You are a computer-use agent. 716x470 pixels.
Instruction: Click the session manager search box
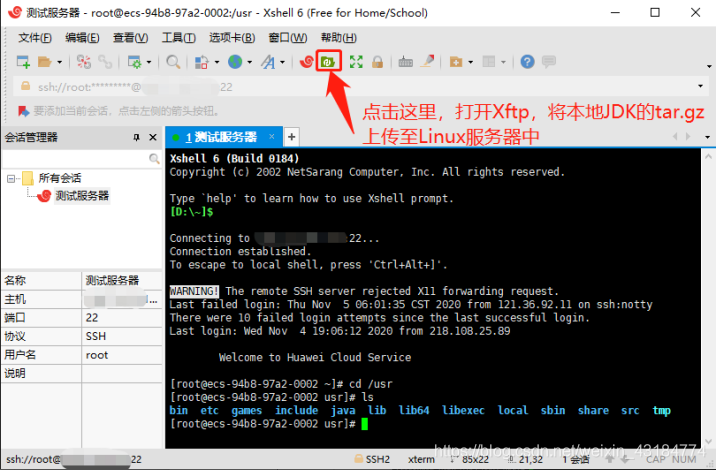tap(75, 158)
